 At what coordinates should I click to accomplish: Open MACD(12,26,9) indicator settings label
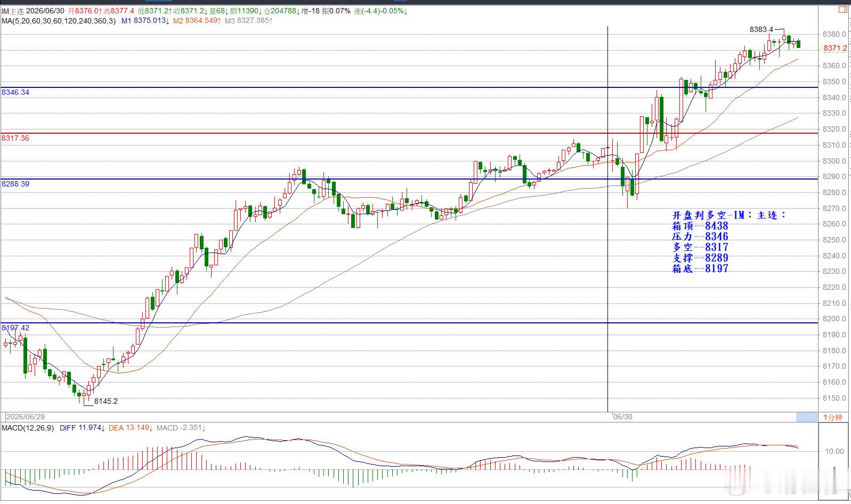pos(28,428)
